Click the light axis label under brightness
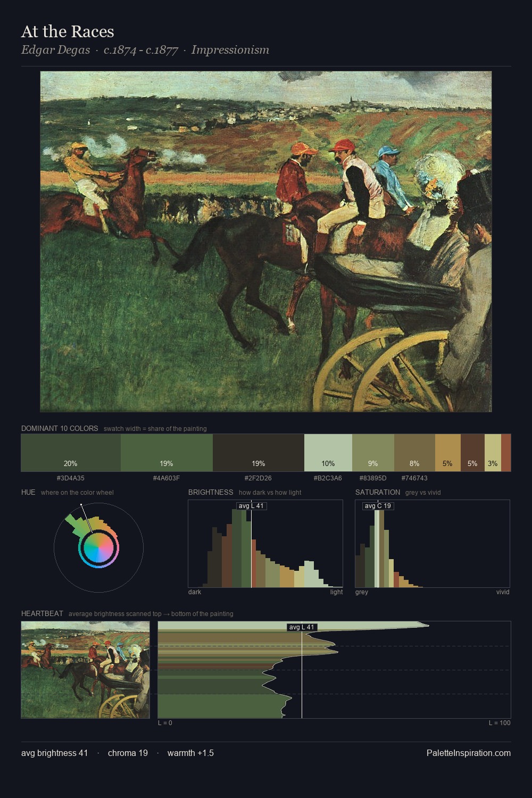Screen dimensions: 532x798 [336, 592]
